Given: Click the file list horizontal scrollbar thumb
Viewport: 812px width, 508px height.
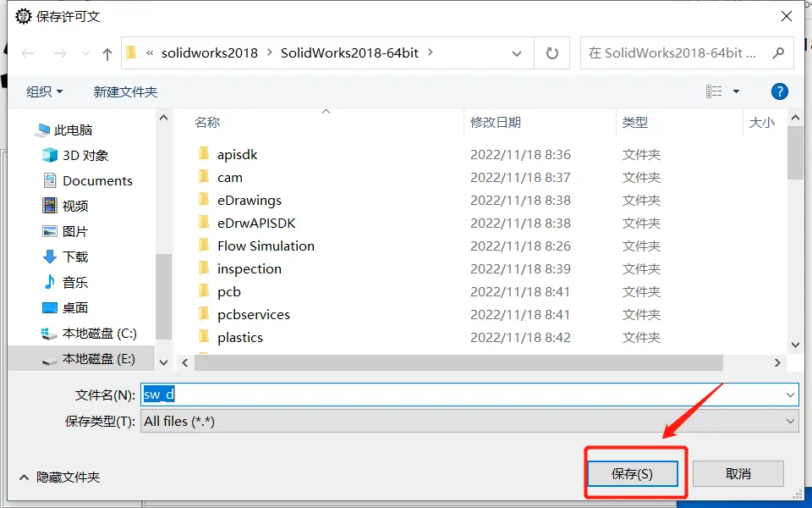Looking at the screenshot, I should pyautogui.click(x=458, y=363).
